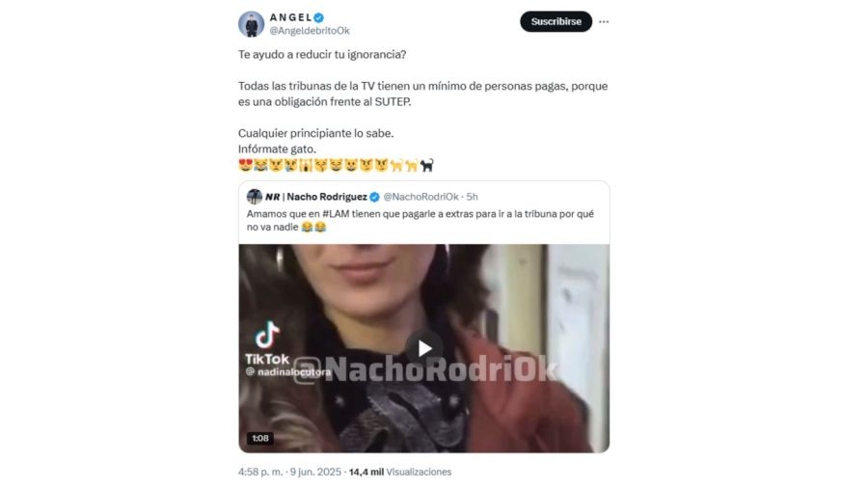Screen dimensions: 868x487
Task: Click the @NachoRodriOk handle in quoted tweet
Action: 420,197
